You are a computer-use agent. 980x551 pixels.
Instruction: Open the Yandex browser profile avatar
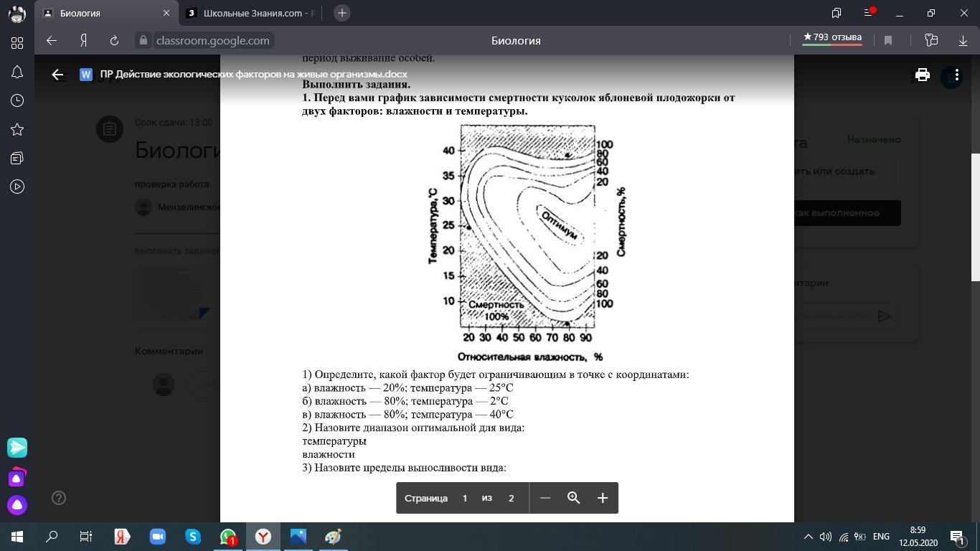pyautogui.click(x=17, y=13)
